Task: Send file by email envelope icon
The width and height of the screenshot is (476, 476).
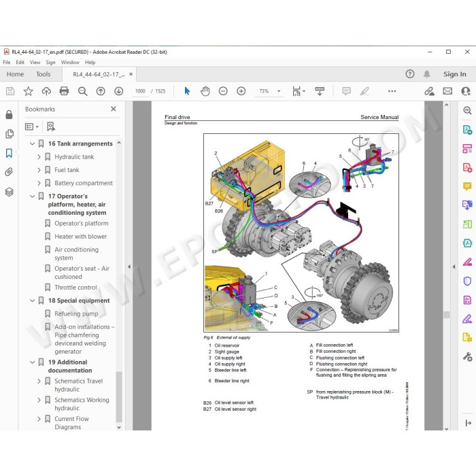Action: pyautogui.click(x=447, y=91)
